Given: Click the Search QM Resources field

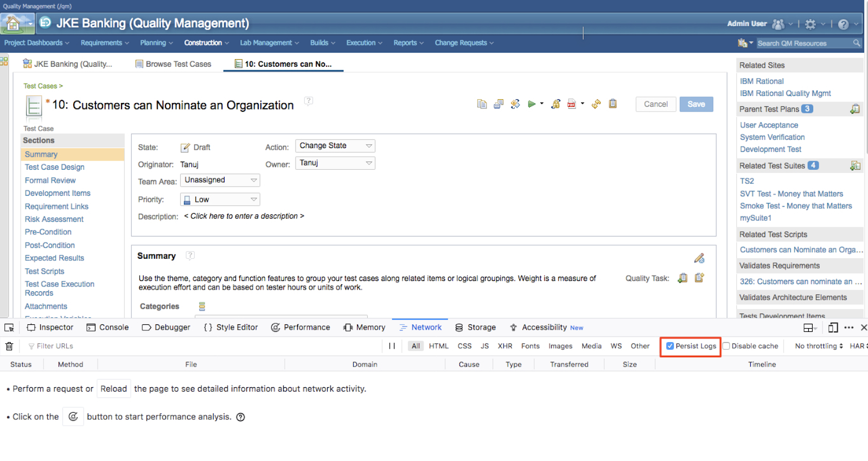Looking at the screenshot, I should coord(803,43).
